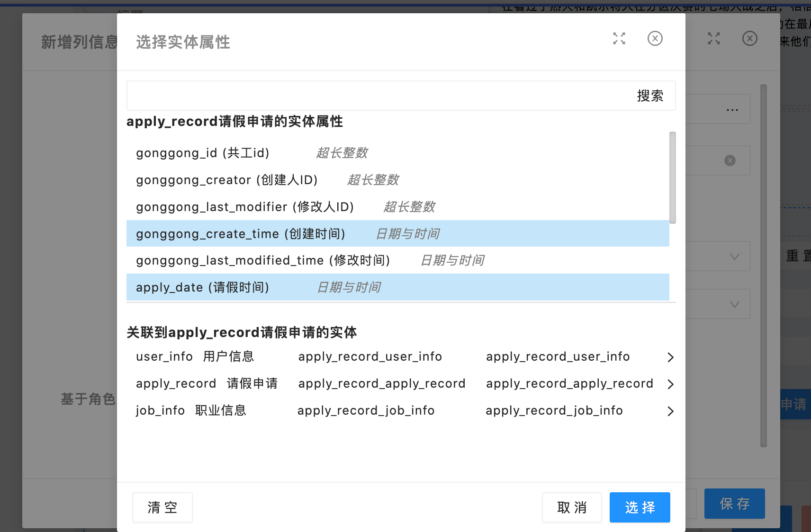Click fullscreen icon of background column dialog
Screen dimensions: 811x532
713,38
